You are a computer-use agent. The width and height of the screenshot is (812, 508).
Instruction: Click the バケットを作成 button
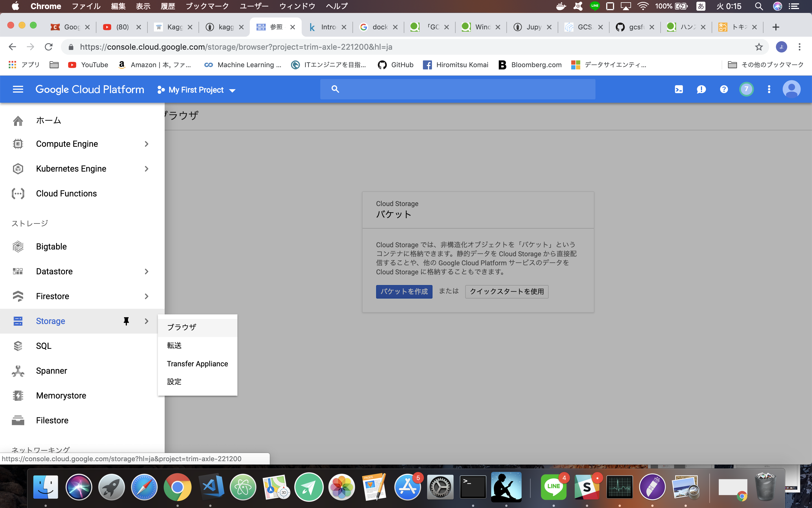404,292
